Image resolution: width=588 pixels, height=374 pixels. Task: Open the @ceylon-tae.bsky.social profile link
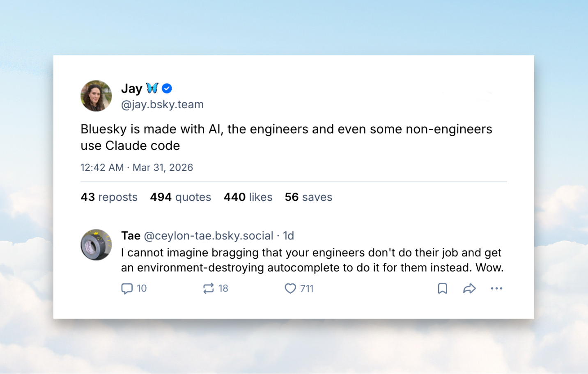click(x=209, y=236)
